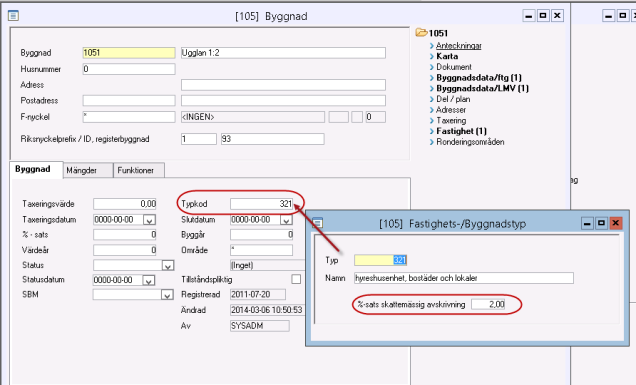This screenshot has height=385, width=636.
Task: Click the Husnummer input field
Action: 129,69
